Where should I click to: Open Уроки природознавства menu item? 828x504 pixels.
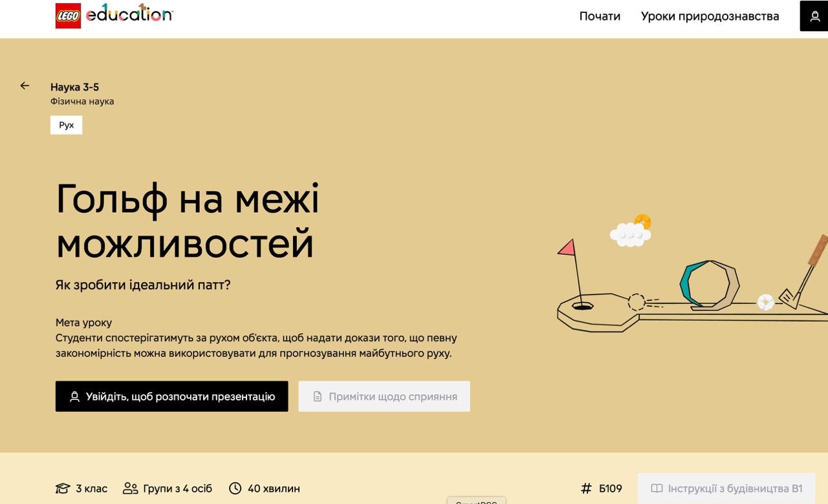click(710, 16)
